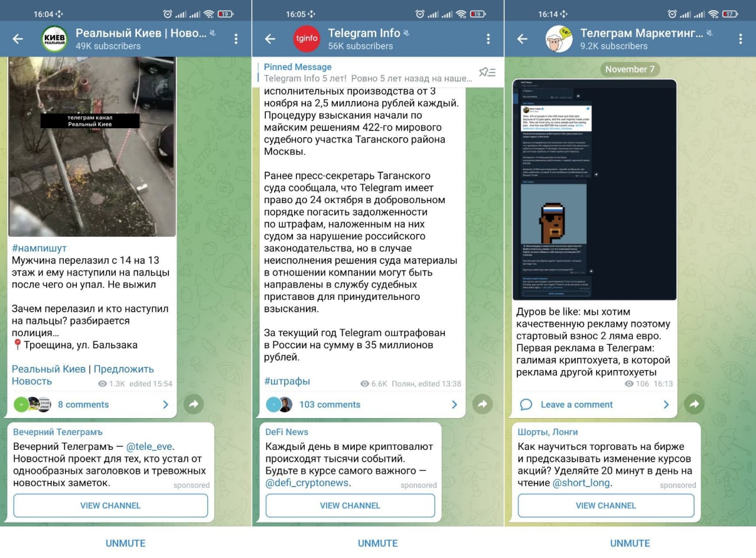Screen dimensions: 756x558
Task: Open the tginfo red channel avatar
Action: (x=307, y=39)
